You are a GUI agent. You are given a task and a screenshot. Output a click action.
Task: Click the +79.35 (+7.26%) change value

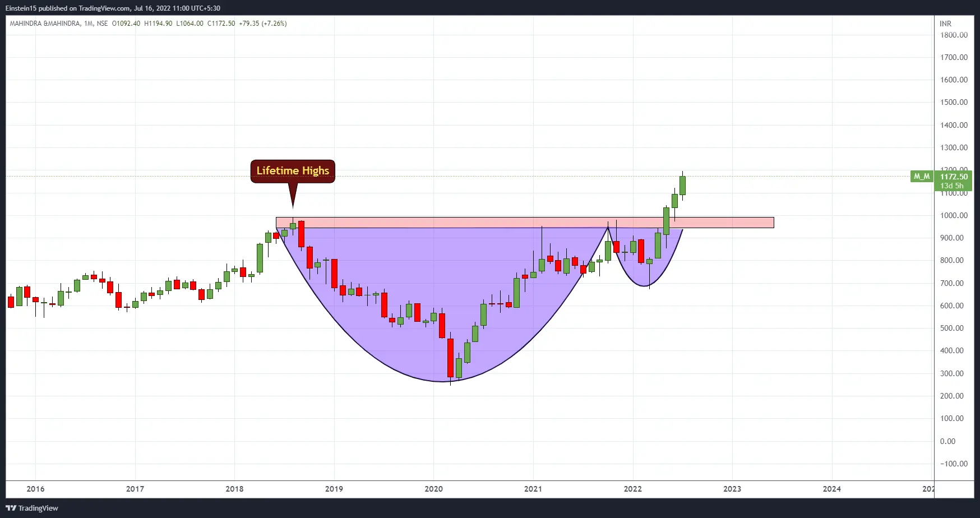pyautogui.click(x=262, y=24)
